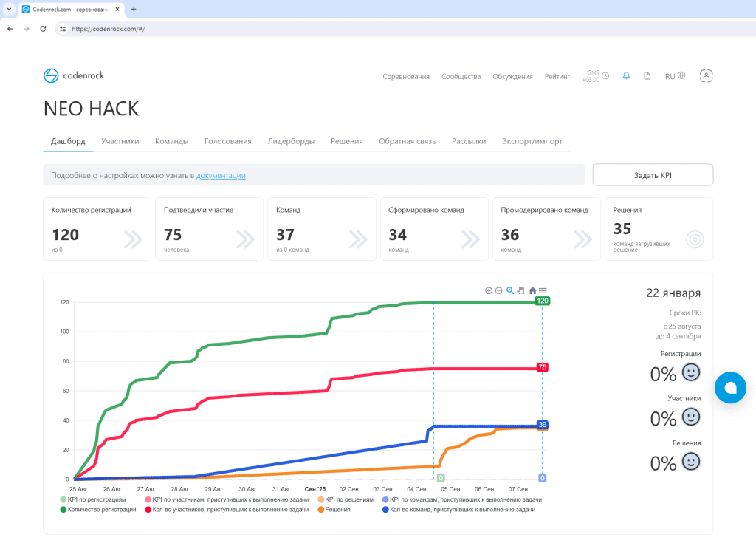Enable the chart panning hand tool
This screenshot has width=756, height=543.
[520, 290]
